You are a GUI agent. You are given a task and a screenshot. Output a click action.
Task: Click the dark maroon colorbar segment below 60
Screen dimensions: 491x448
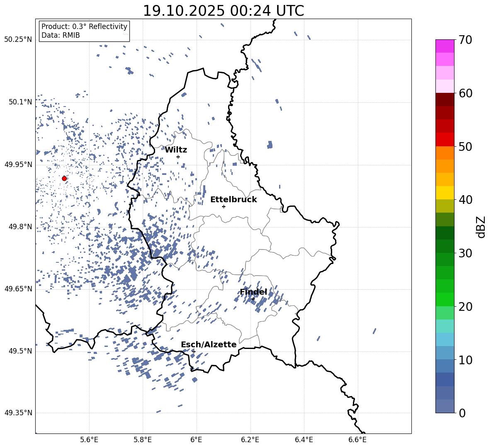[445, 99]
